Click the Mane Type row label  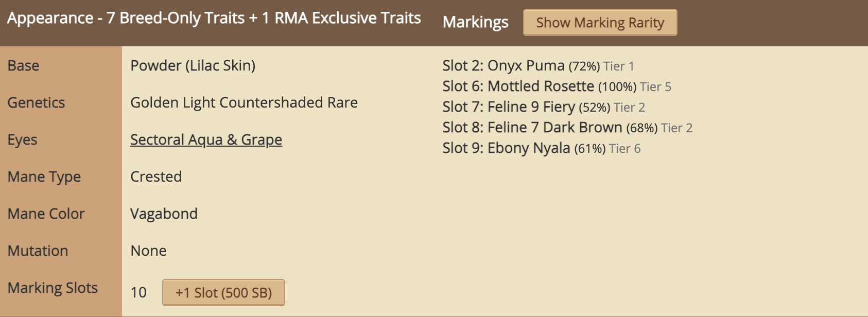pyautogui.click(x=44, y=177)
